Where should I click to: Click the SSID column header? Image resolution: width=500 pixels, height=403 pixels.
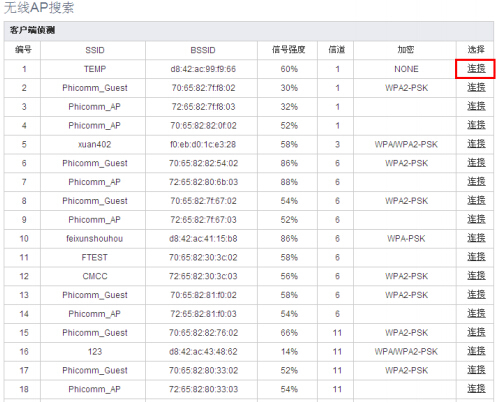95,50
